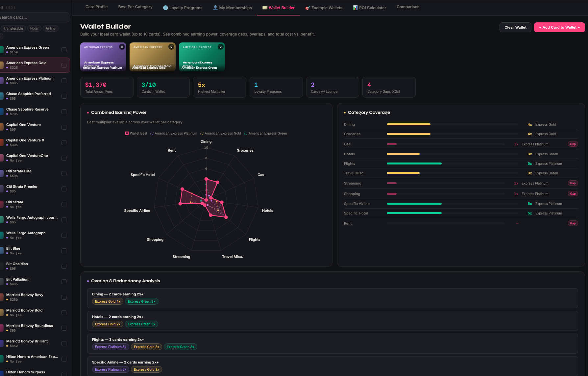Click the Clear Wallet button
The width and height of the screenshot is (588, 376).
coord(515,27)
